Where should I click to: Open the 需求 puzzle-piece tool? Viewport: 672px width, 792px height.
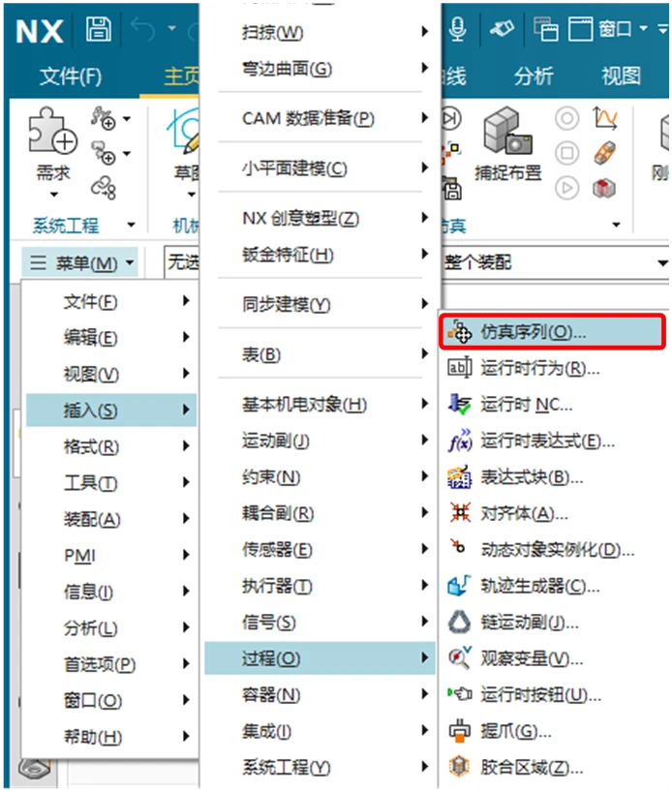point(52,131)
